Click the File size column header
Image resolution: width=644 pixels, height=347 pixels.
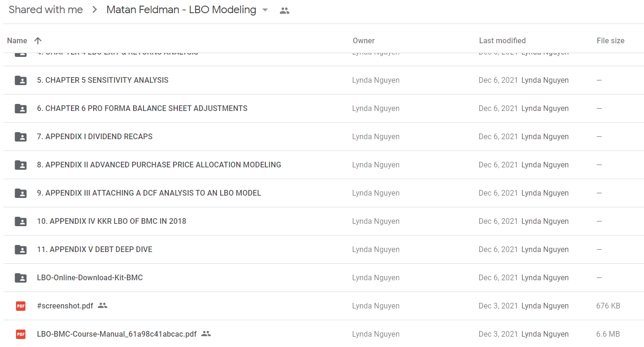(611, 41)
